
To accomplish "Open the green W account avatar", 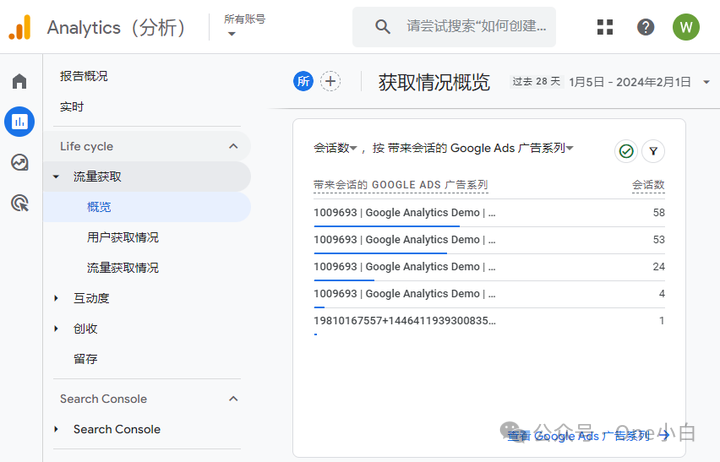I will [686, 27].
